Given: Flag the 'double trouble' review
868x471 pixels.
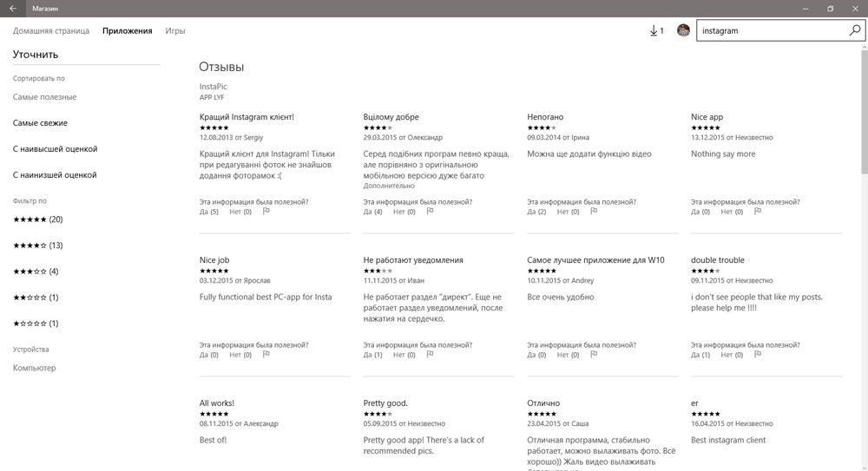Looking at the screenshot, I should (758, 354).
